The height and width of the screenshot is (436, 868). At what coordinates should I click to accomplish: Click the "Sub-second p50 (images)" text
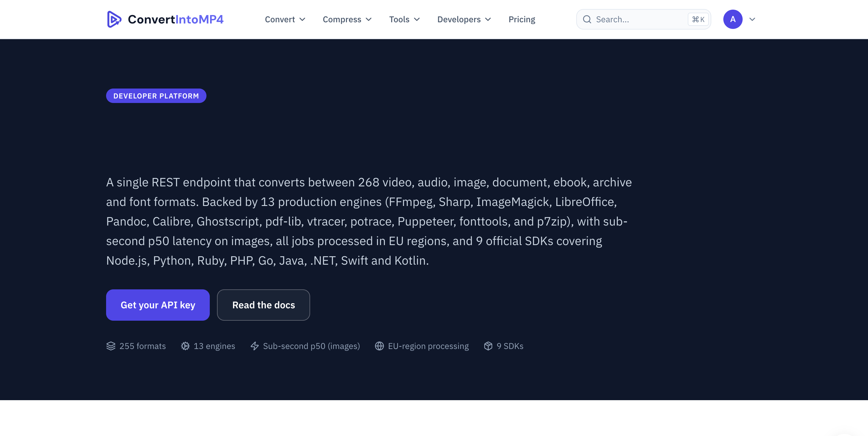click(x=311, y=346)
